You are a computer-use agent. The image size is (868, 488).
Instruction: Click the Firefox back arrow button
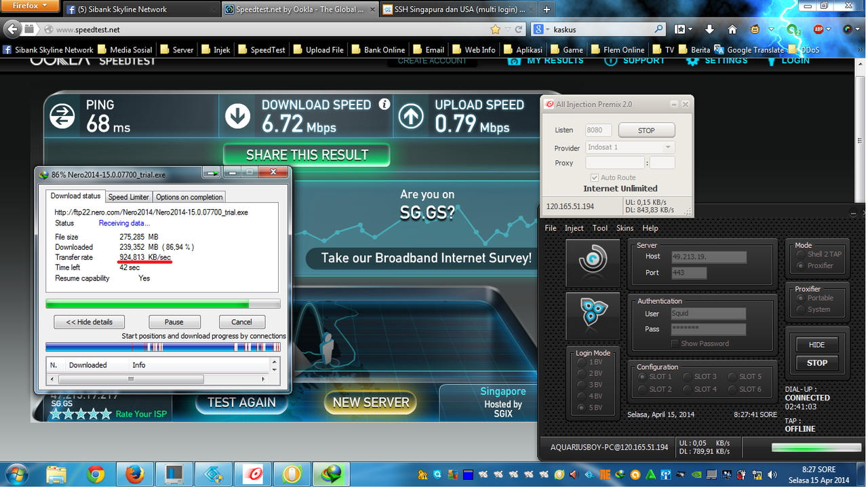pyautogui.click(x=12, y=29)
